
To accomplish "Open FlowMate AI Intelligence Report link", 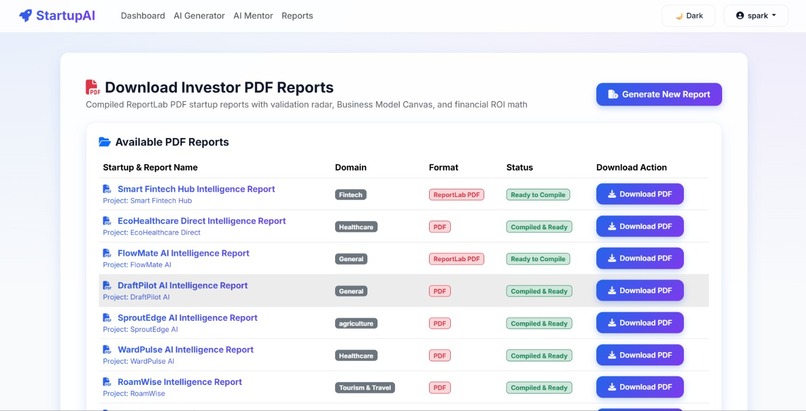I will pos(184,253).
